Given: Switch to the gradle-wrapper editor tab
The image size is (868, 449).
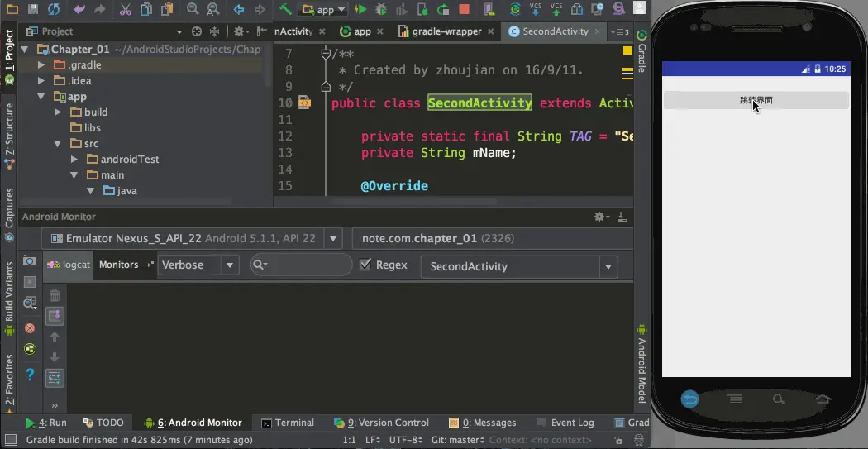Looking at the screenshot, I should [446, 31].
